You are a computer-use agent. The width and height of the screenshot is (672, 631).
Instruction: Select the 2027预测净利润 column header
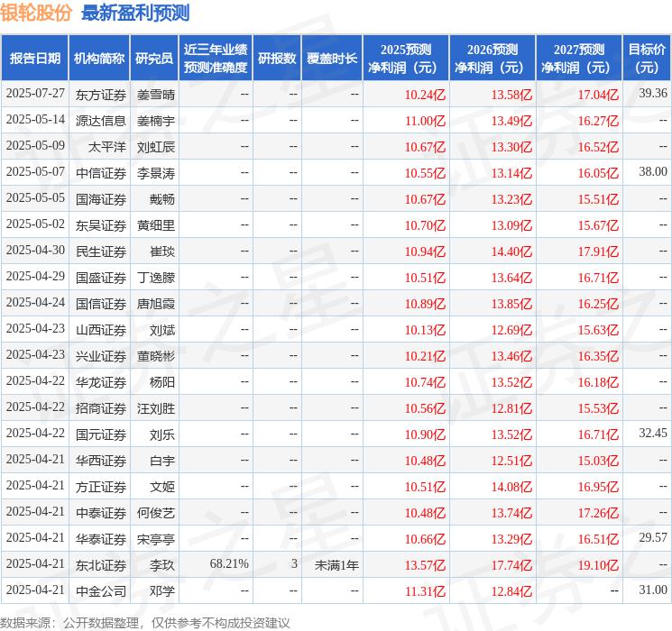[x=579, y=59]
